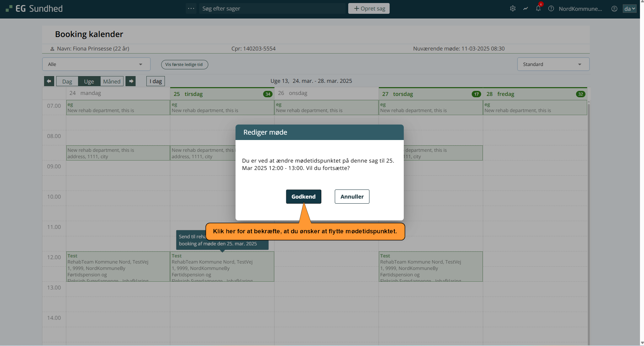Click the Søg efter sager search field
The image size is (644, 346).
click(x=273, y=9)
